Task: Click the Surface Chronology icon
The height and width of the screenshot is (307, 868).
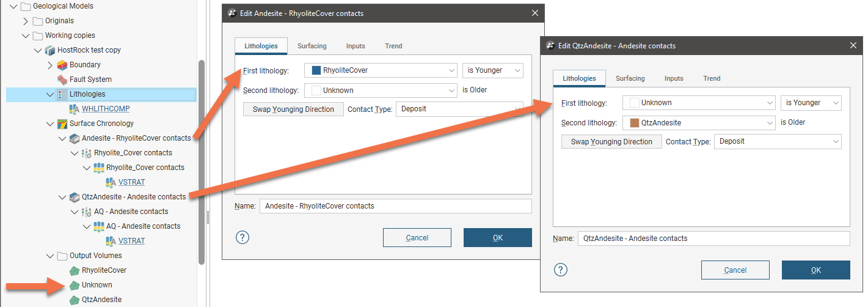Action: pyautogui.click(x=62, y=124)
